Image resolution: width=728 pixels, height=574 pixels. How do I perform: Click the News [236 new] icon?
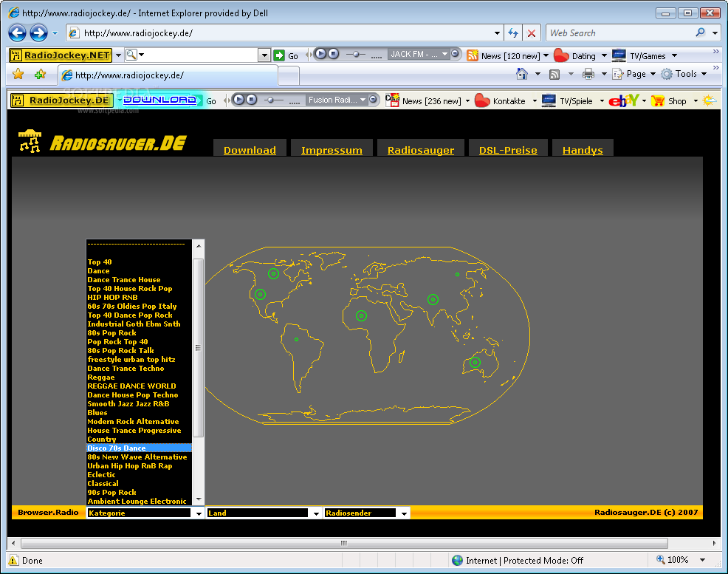pos(392,100)
